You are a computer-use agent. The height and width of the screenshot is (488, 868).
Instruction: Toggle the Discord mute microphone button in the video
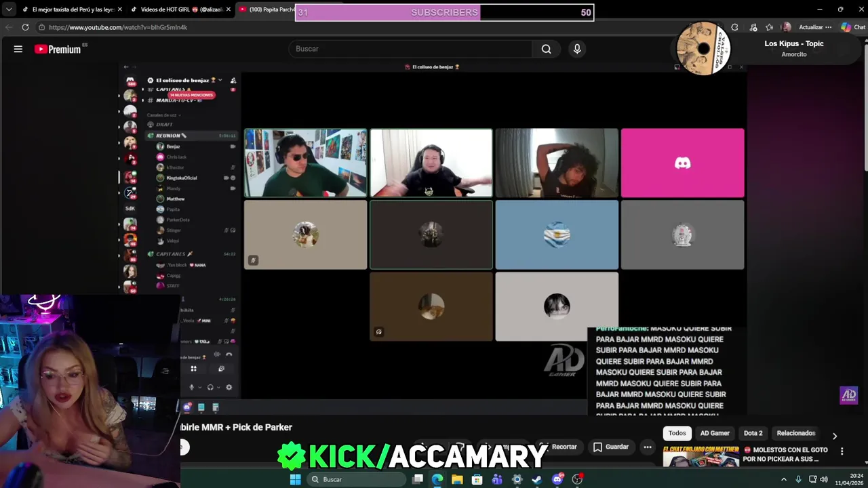pyautogui.click(x=192, y=387)
